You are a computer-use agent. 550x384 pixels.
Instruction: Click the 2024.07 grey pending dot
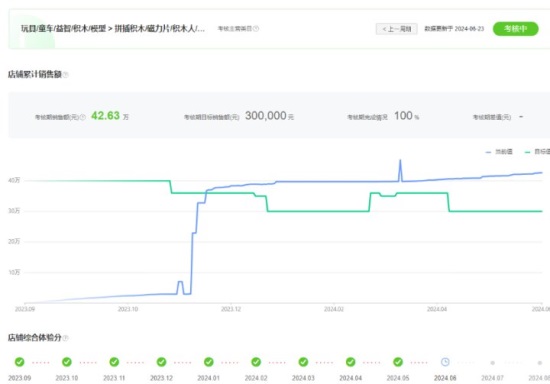pos(492,363)
